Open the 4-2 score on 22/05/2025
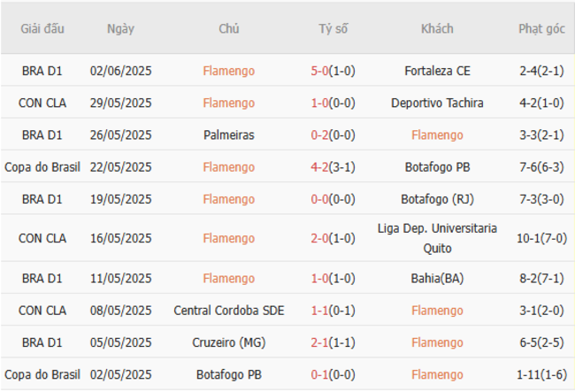575x392 pixels. (320, 166)
